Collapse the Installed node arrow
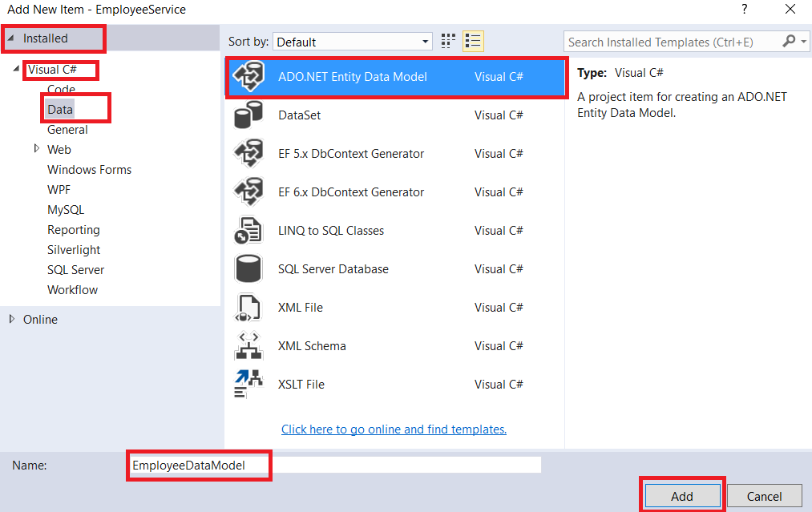 11,38
